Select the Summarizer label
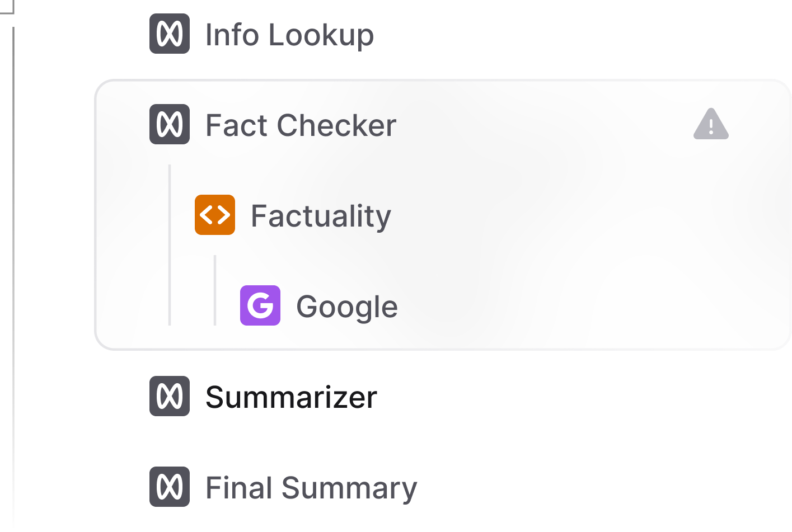This screenshot has height=532, width=792. pos(291,397)
